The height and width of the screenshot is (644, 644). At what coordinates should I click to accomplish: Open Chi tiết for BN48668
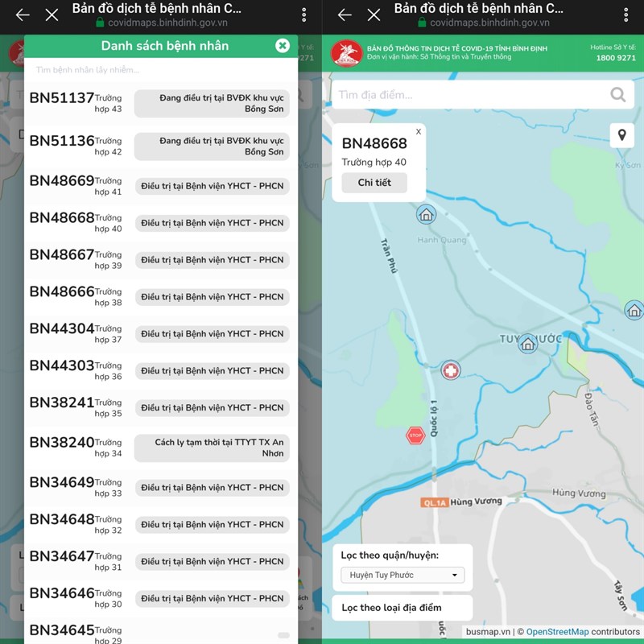(374, 183)
